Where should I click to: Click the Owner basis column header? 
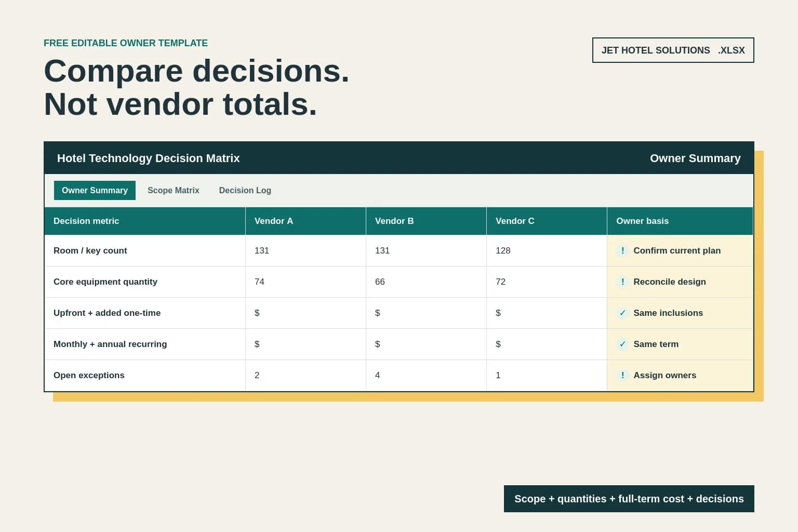[680, 221]
